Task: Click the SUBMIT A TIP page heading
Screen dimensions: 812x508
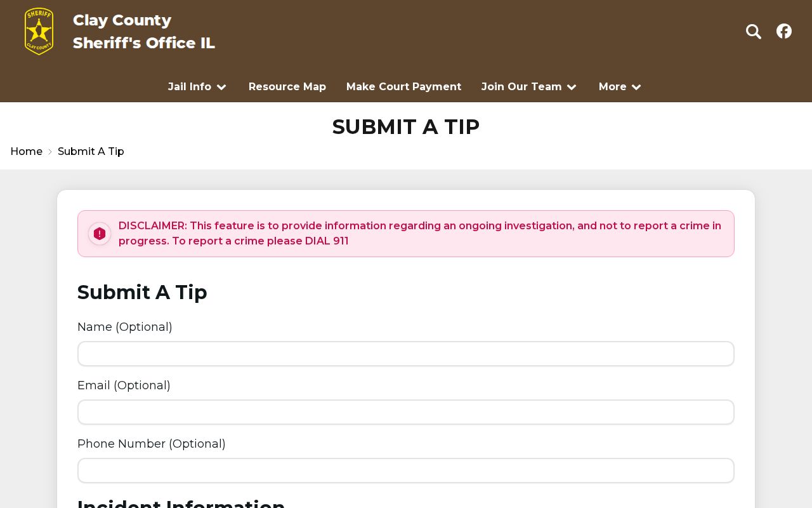Action: pos(406,127)
